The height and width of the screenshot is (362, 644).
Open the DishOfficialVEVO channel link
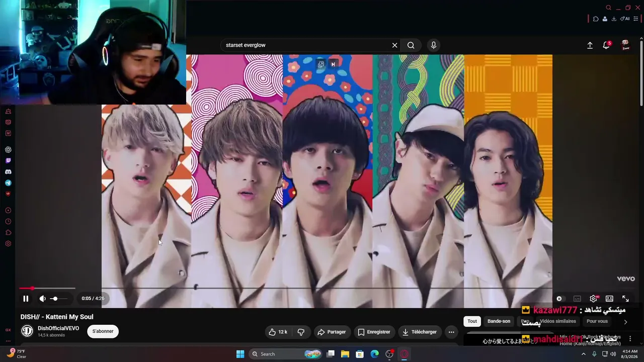[x=58, y=328]
